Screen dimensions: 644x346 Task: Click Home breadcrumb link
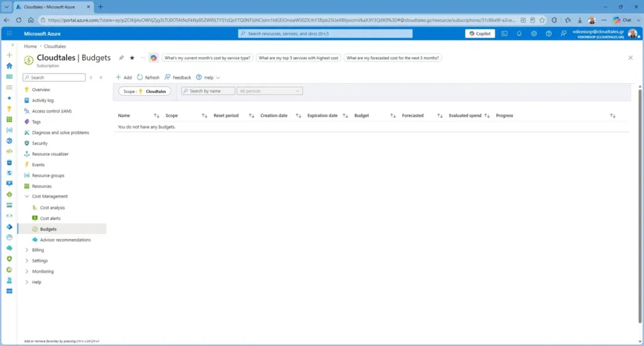click(x=30, y=47)
